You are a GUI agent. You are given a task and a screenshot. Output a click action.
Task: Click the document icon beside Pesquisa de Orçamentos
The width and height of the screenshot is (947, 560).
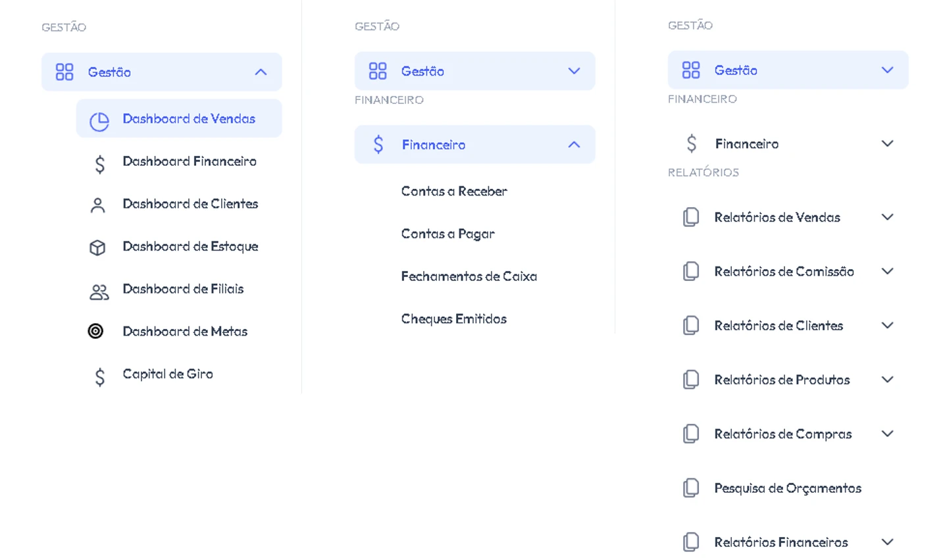click(691, 488)
